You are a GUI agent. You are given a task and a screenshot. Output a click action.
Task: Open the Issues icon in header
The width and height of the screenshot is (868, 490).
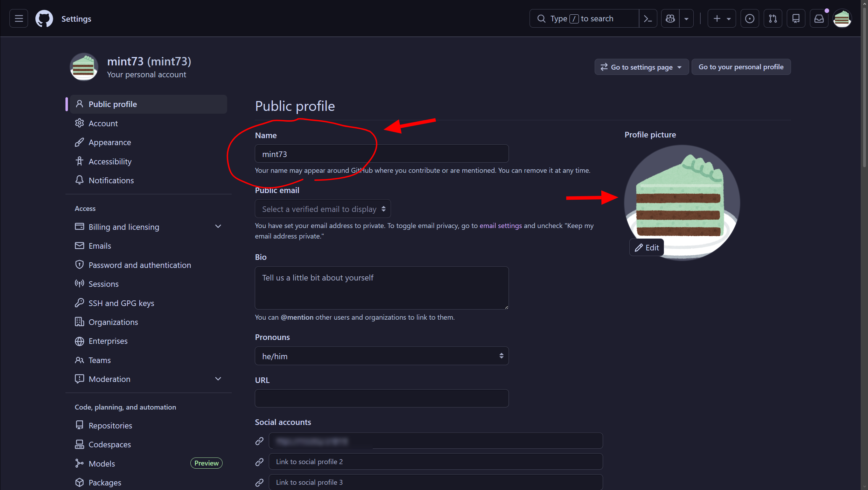pos(750,19)
